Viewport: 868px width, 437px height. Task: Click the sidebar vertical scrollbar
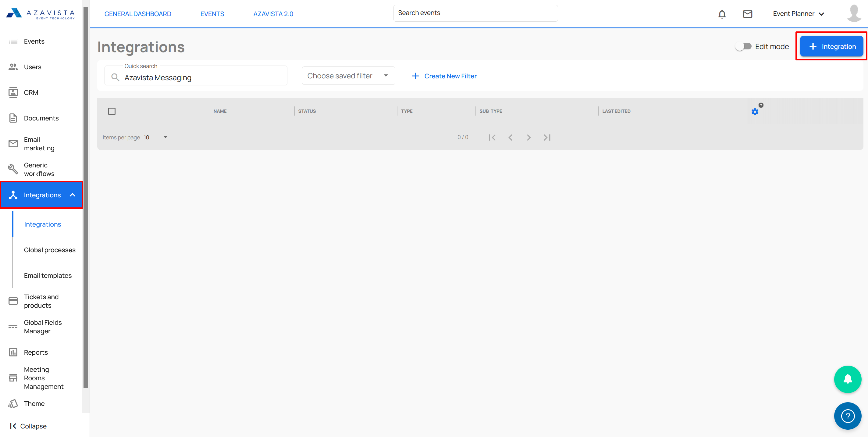86,197
